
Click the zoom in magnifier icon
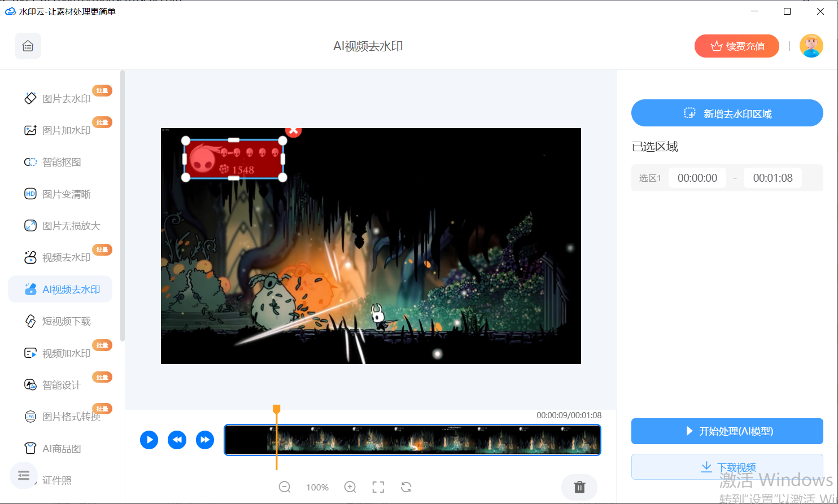click(350, 487)
